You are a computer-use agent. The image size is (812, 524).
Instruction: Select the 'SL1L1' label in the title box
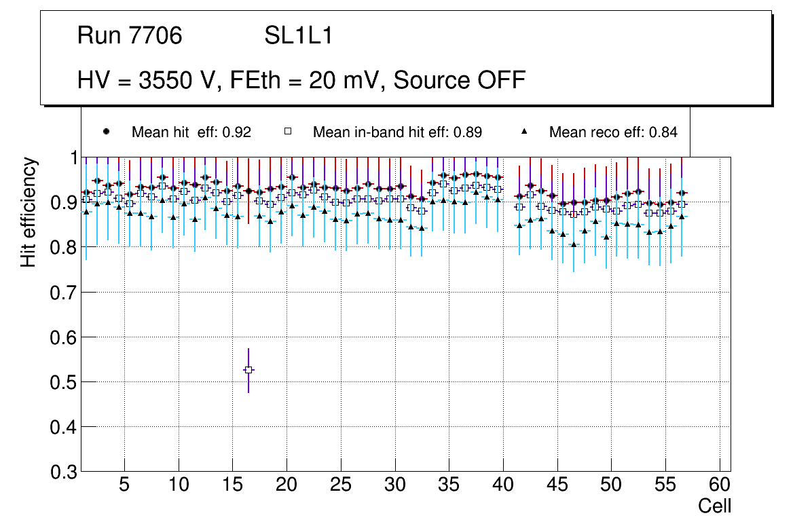click(x=298, y=36)
